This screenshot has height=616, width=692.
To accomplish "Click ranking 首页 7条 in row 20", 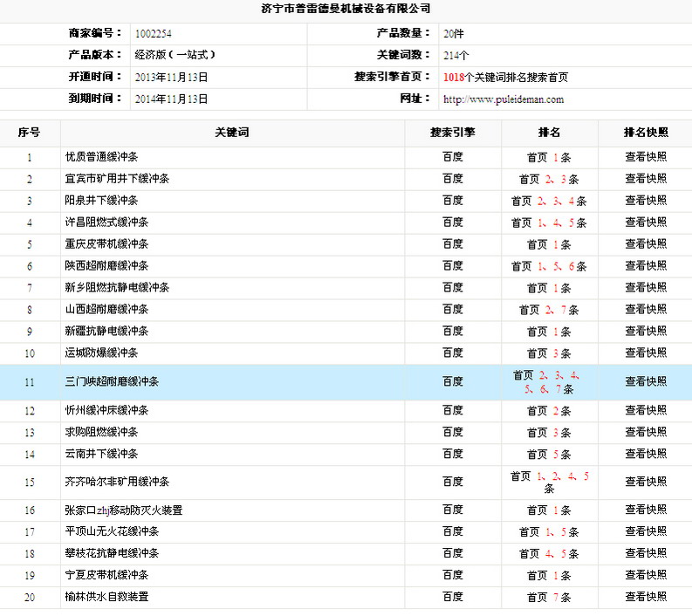I will pos(549,598).
